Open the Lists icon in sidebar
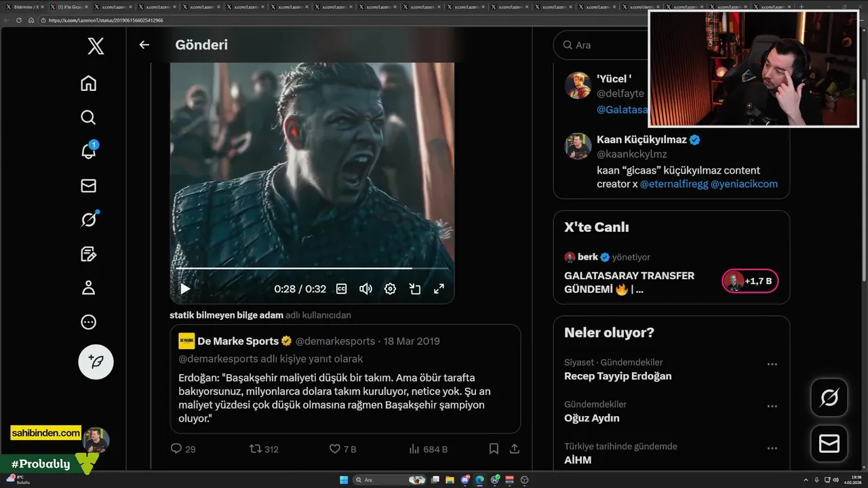 click(88, 254)
